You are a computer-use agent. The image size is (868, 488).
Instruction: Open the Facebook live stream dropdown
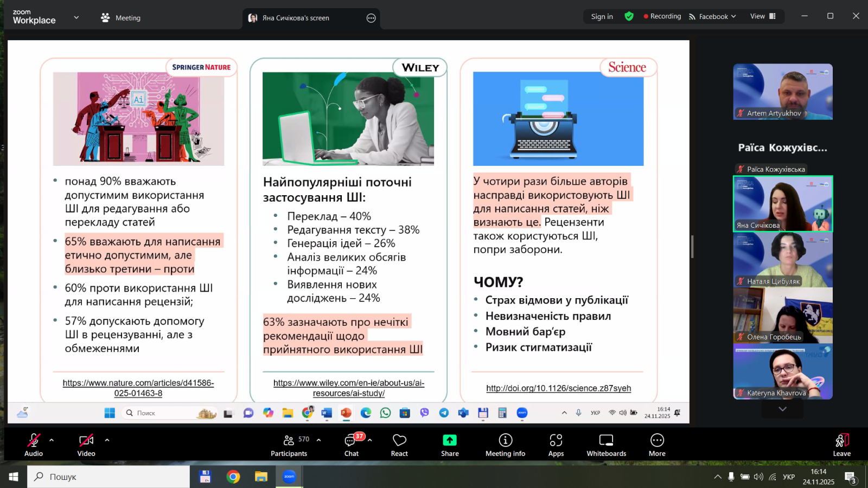click(712, 17)
